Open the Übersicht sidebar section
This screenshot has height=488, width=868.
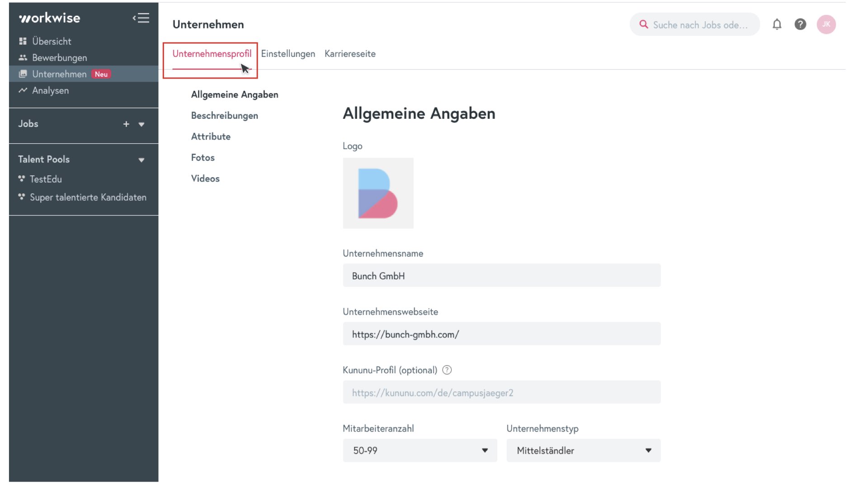click(22, 41)
